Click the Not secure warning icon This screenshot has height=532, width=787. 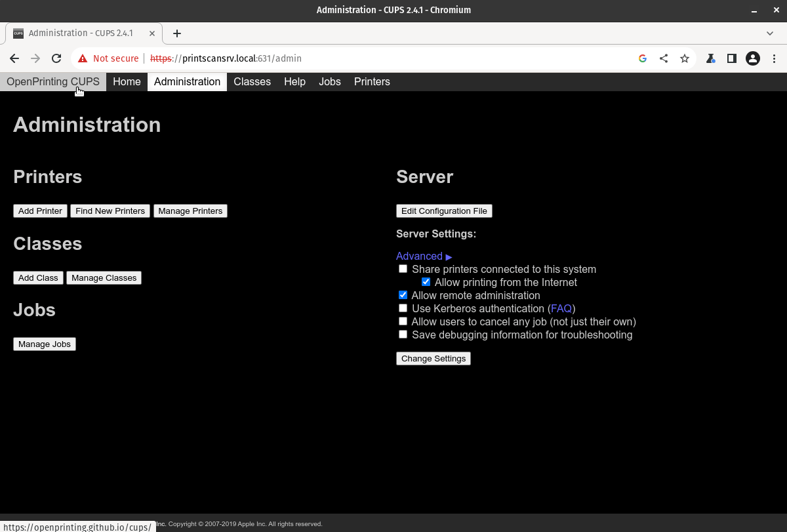tap(83, 58)
